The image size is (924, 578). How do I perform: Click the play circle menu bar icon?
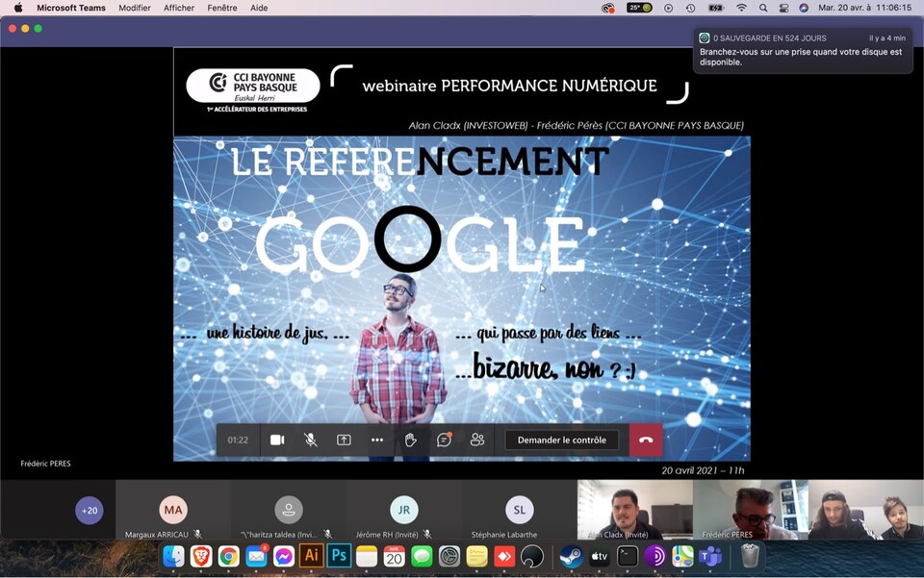668,8
